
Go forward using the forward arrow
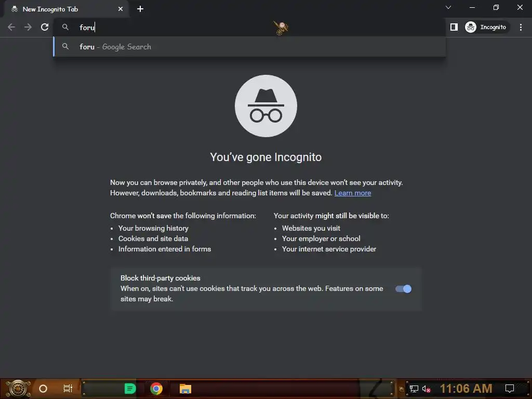[28, 27]
